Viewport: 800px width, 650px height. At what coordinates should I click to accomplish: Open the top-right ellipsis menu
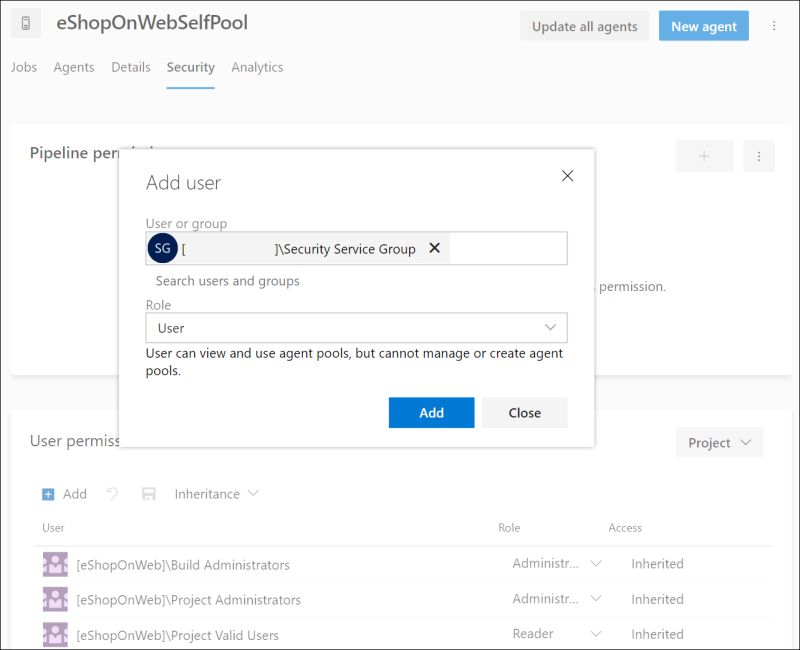(775, 25)
